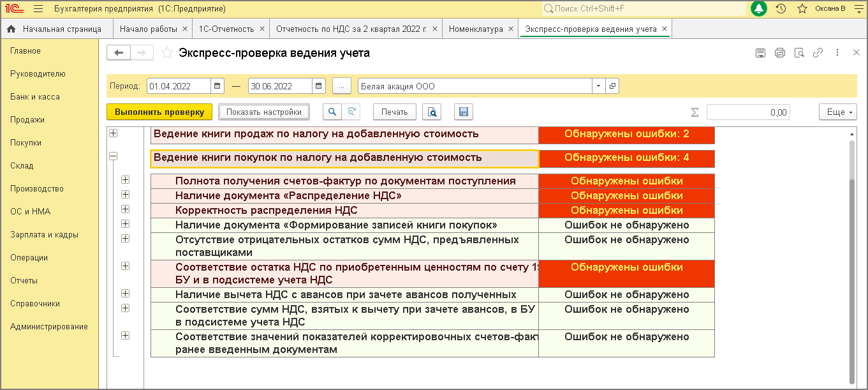Screen dimensions: 868x390
Task: Click the find magnifier toolbar icon
Action: pyautogui.click(x=332, y=112)
